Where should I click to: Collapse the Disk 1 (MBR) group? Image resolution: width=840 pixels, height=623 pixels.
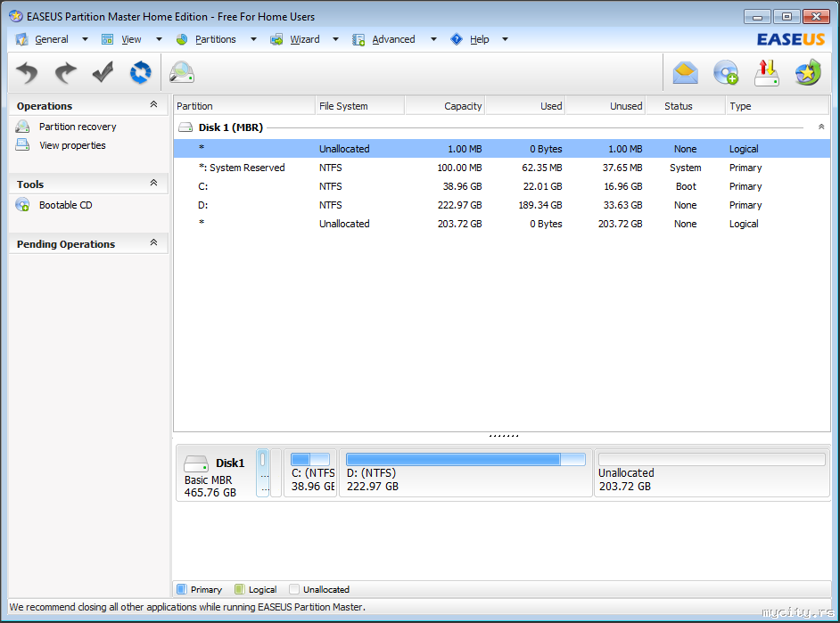coord(820,127)
